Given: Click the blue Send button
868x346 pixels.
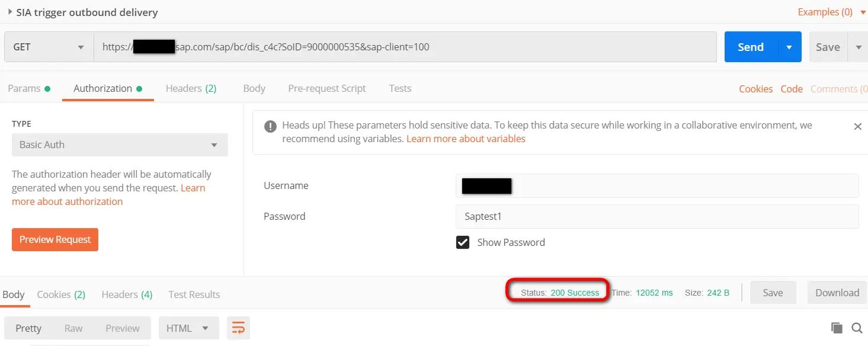Looking at the screenshot, I should pos(751,47).
